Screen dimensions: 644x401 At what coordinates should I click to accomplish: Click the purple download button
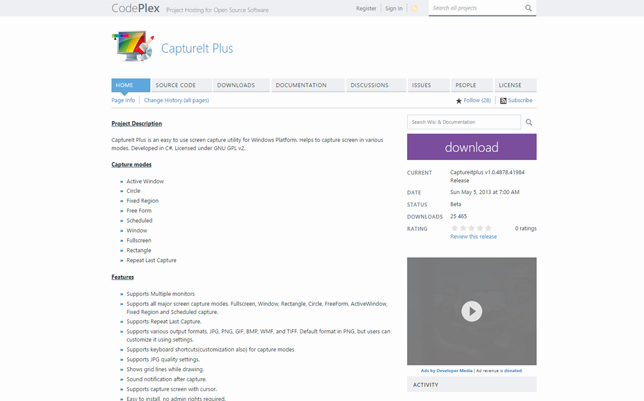click(x=472, y=147)
